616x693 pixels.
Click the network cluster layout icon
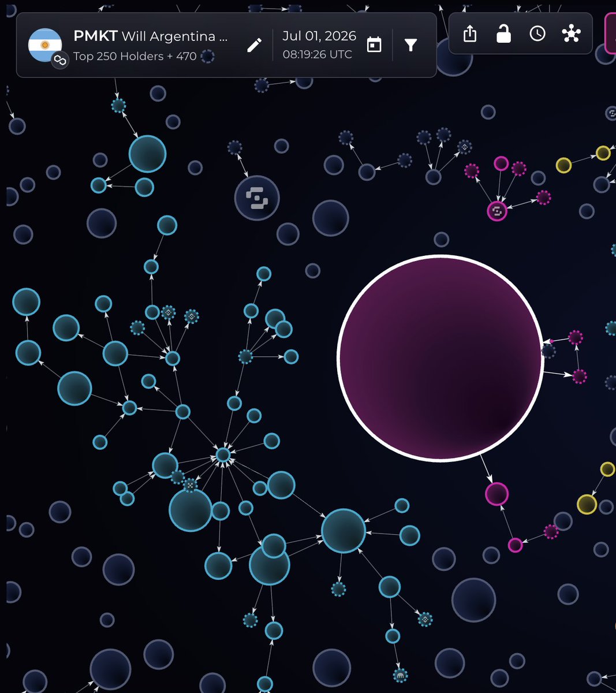571,34
